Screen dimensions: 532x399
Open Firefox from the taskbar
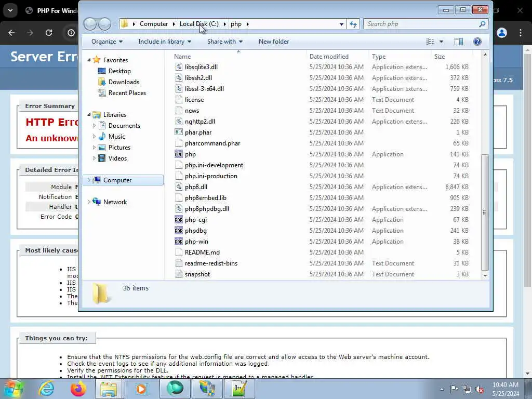(78, 389)
